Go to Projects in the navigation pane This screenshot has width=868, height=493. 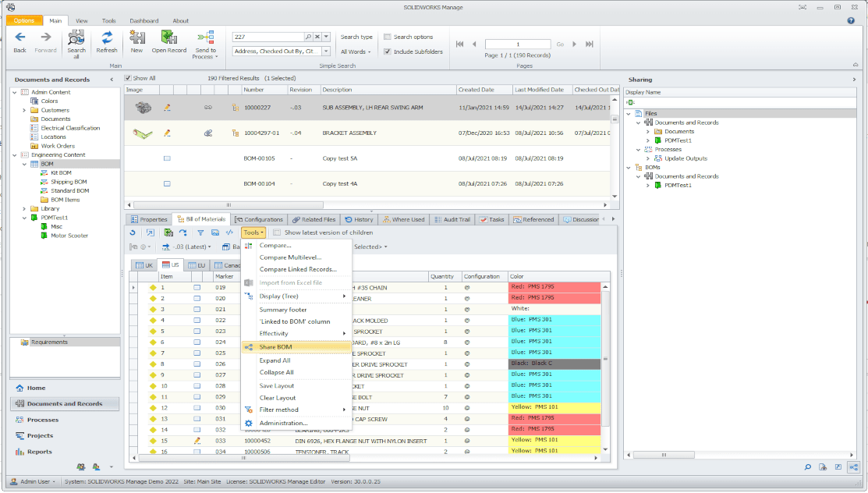pos(40,436)
